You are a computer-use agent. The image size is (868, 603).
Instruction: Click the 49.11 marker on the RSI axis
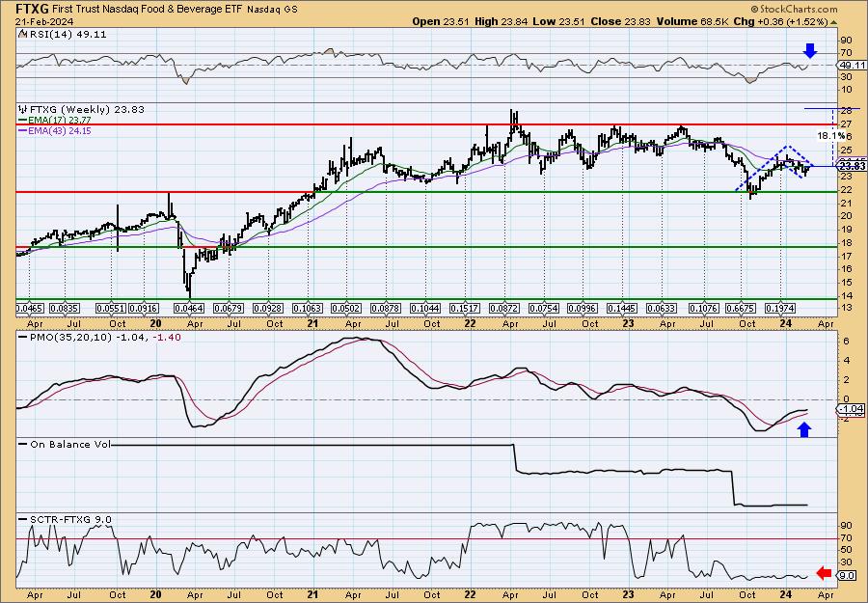(853, 66)
